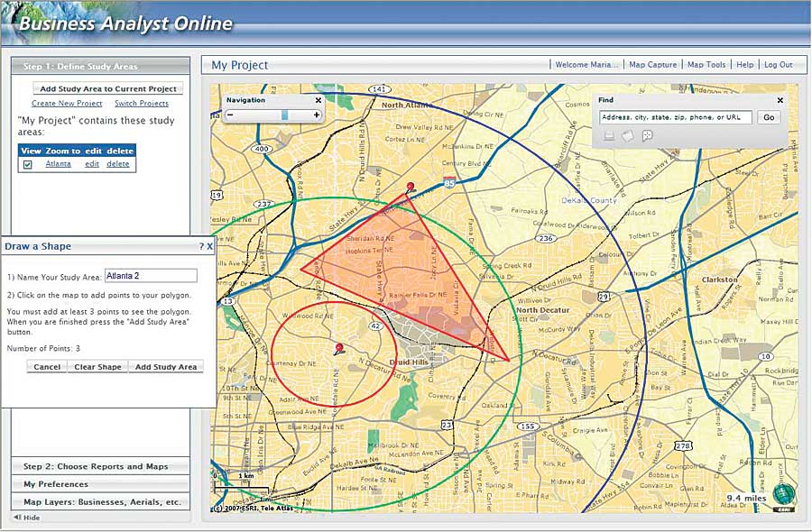Click the route 141 shield on map
The width and height of the screenshot is (812, 532).
click(x=380, y=89)
